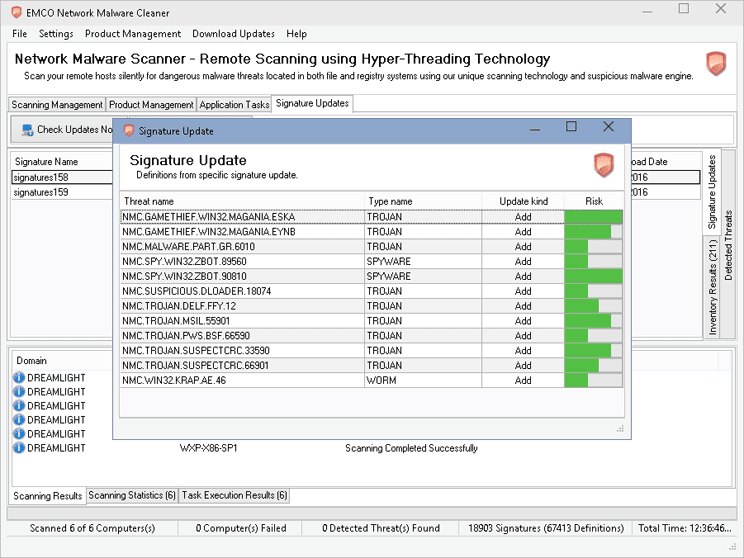Click risk bar of NMC.GAMETHIEF.WIN32.MAGANIA.ESKA

point(594,217)
